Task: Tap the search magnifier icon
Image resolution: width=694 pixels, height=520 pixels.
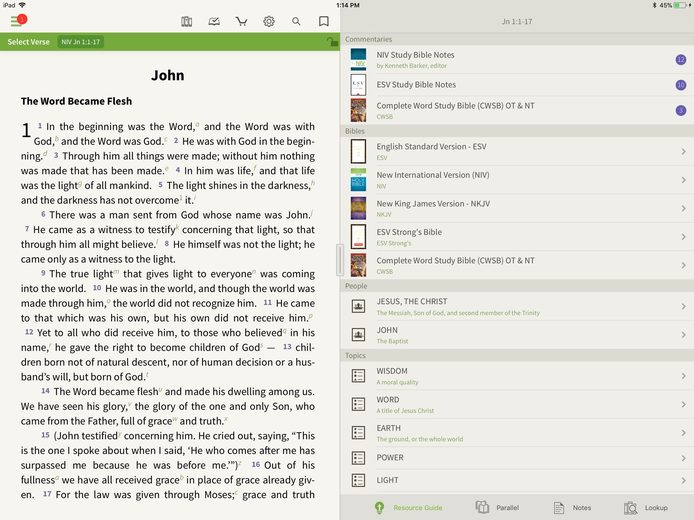Action: [x=296, y=21]
